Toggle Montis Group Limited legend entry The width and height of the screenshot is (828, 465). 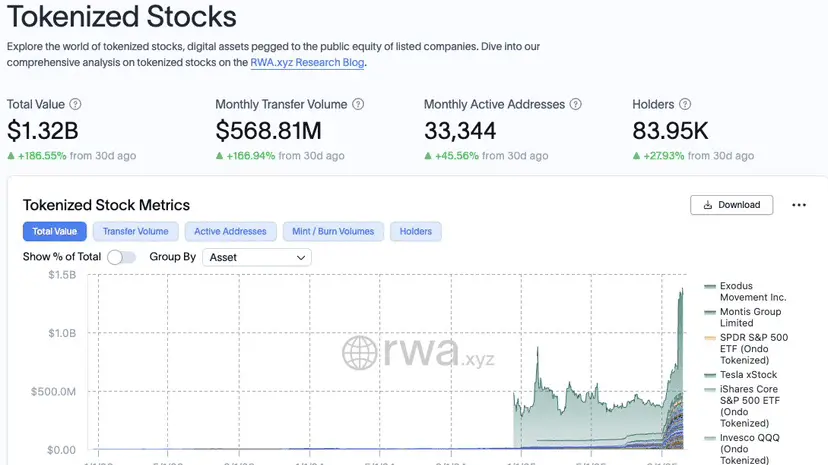(744, 317)
